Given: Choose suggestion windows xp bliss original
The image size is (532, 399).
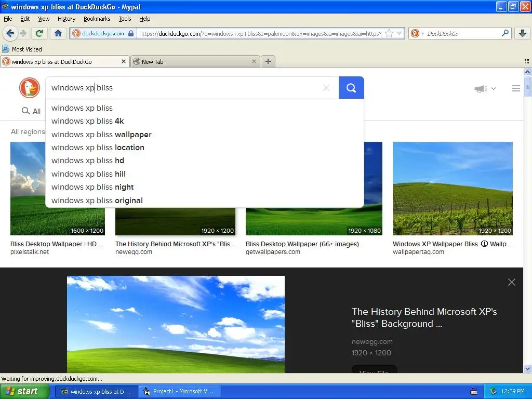Looking at the screenshot, I should click(x=205, y=201).
